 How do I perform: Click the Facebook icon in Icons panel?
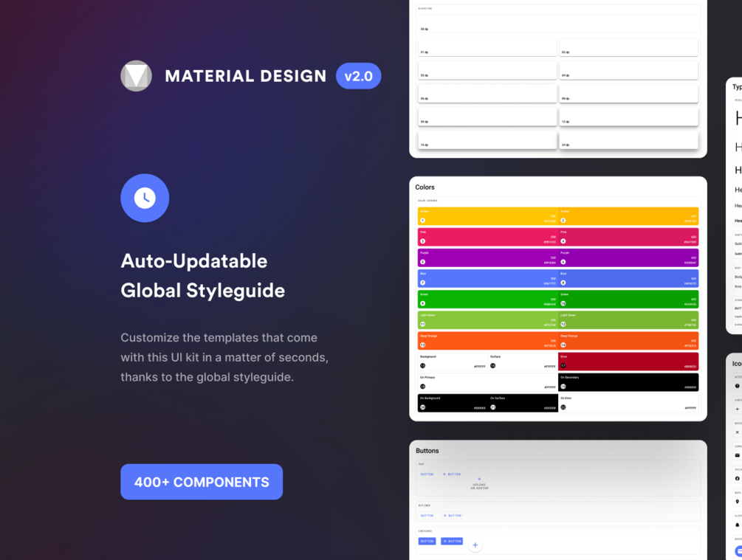pyautogui.click(x=738, y=479)
